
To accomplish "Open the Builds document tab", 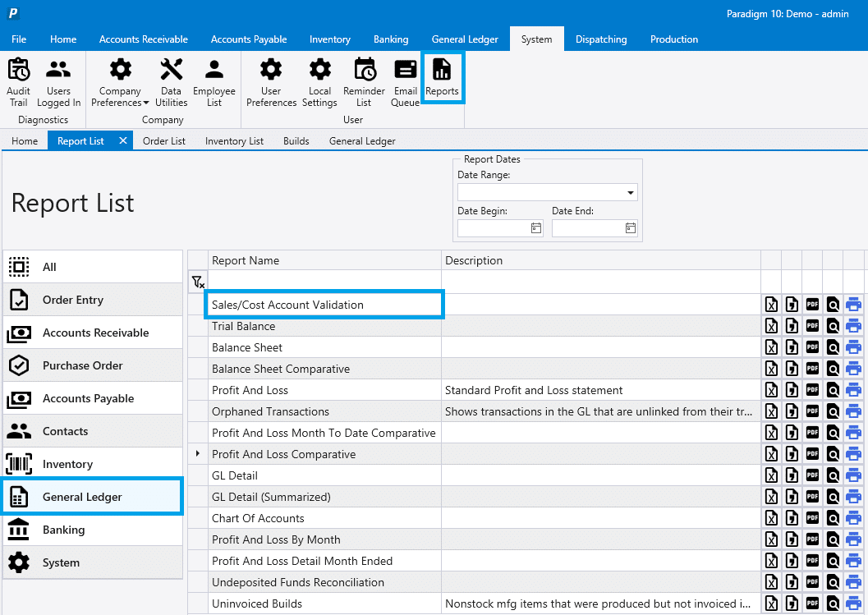I will (296, 141).
